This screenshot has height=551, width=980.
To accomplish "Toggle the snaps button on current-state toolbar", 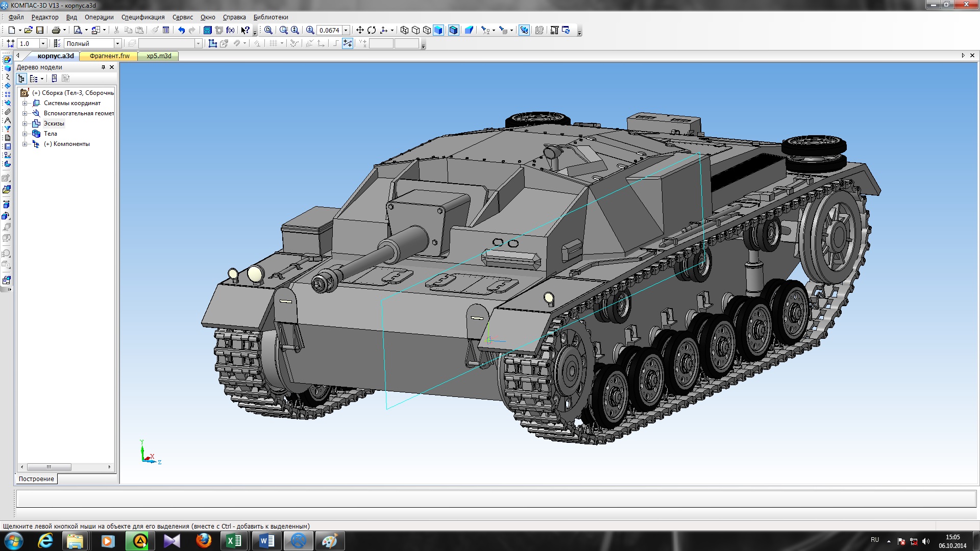I will [x=348, y=43].
